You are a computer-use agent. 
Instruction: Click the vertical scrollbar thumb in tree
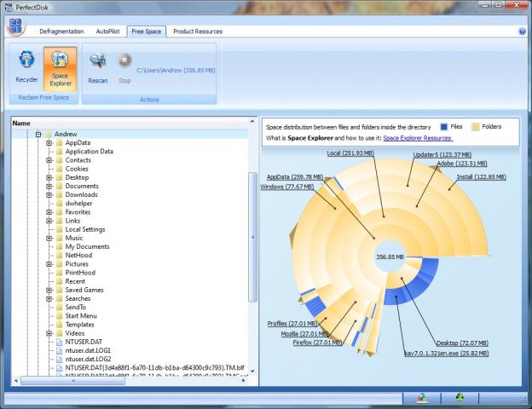coord(252,237)
